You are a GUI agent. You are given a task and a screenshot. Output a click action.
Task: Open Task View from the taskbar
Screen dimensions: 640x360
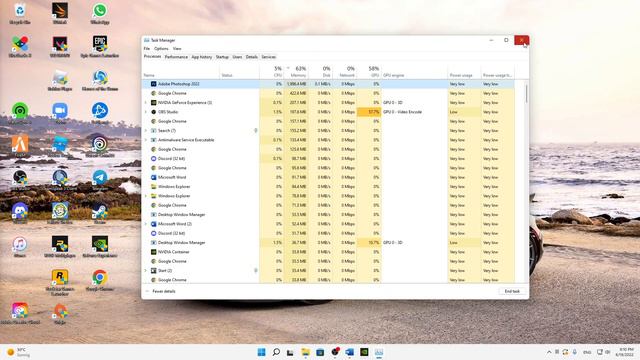(290, 352)
